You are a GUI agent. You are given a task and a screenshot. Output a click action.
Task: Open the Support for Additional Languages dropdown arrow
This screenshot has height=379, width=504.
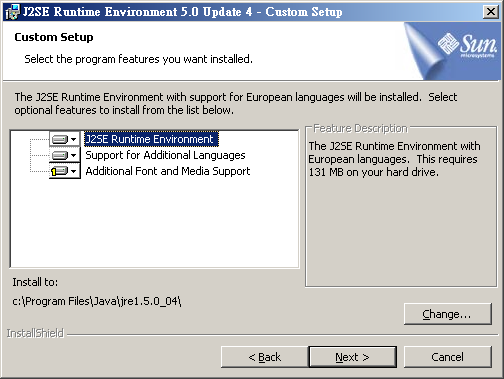74,155
